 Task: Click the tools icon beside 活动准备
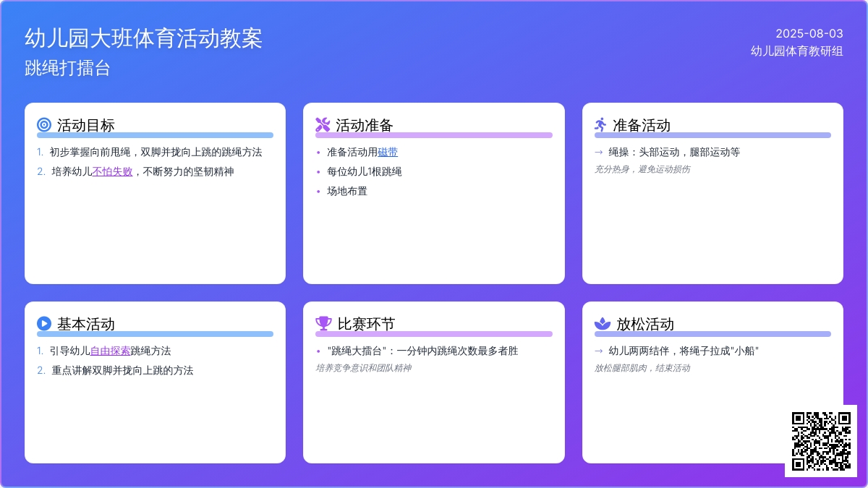(323, 125)
